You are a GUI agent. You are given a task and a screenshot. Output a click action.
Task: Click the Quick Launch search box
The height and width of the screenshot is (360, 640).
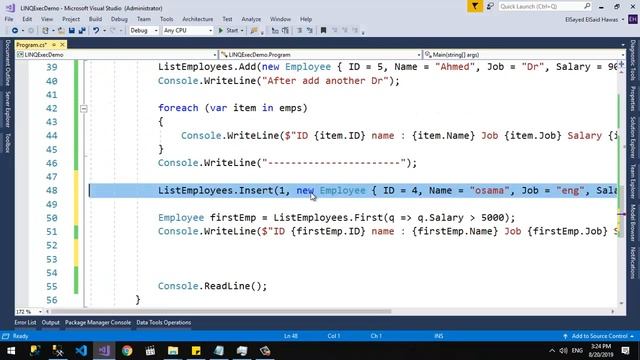pos(545,6)
